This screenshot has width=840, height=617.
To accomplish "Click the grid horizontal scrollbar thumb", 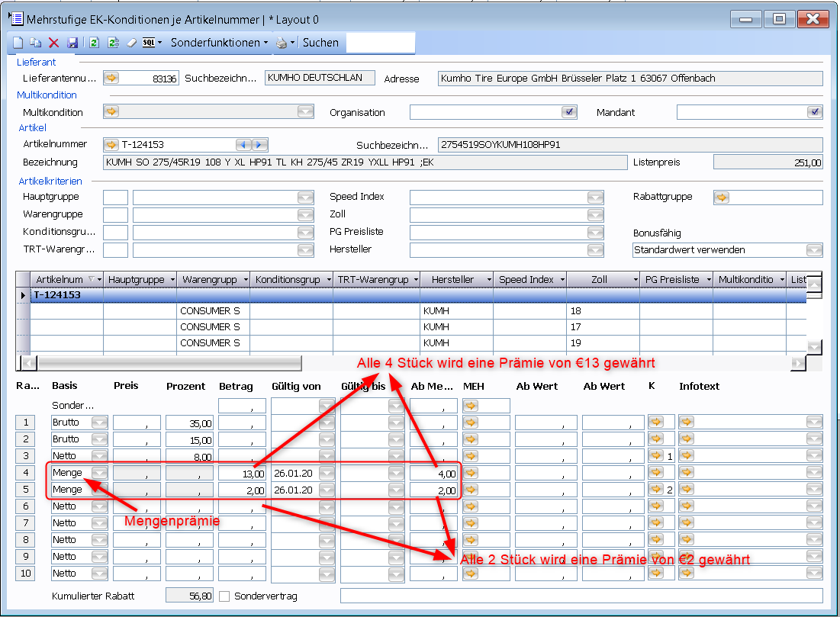I will (x=168, y=363).
